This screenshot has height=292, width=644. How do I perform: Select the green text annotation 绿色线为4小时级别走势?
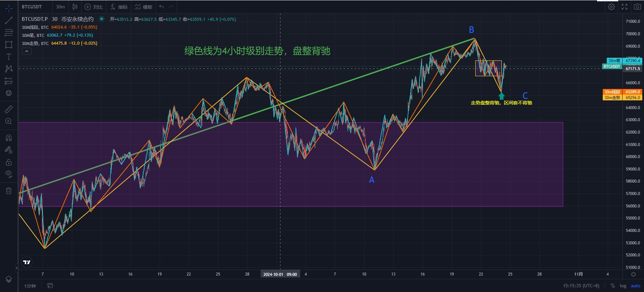click(x=257, y=51)
